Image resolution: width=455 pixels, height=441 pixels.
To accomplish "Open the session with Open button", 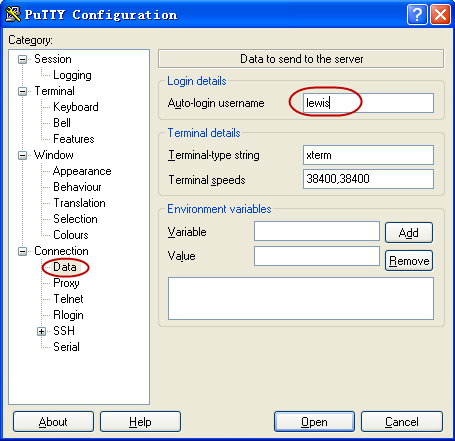I will pos(314,422).
